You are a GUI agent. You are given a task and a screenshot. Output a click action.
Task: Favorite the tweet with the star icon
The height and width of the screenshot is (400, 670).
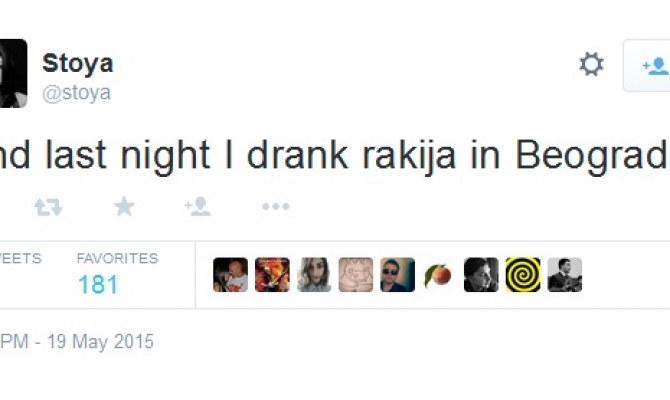pyautogui.click(x=124, y=206)
